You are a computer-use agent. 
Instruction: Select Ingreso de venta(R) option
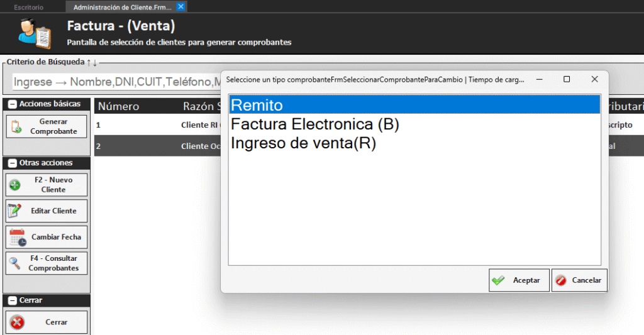pos(303,143)
